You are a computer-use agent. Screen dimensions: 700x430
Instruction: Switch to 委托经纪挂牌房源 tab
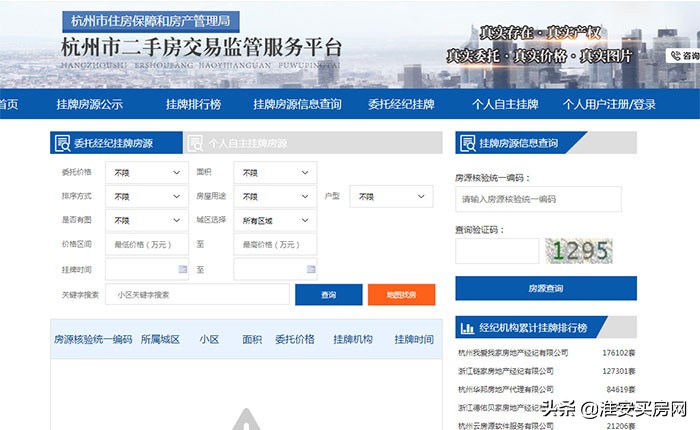pos(116,143)
